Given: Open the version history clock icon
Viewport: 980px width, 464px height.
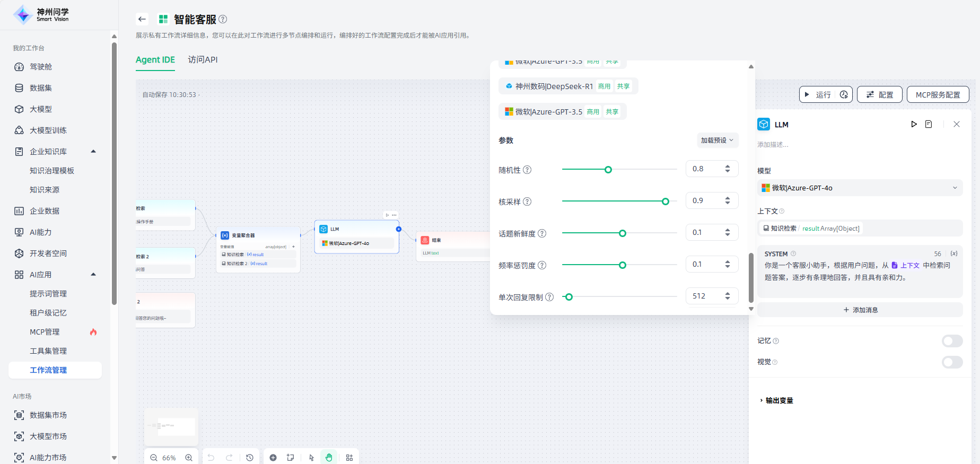Looking at the screenshot, I should click(x=250, y=458).
